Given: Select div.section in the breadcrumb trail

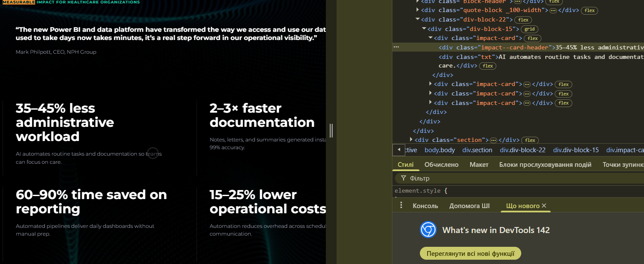Looking at the screenshot, I should [477, 150].
